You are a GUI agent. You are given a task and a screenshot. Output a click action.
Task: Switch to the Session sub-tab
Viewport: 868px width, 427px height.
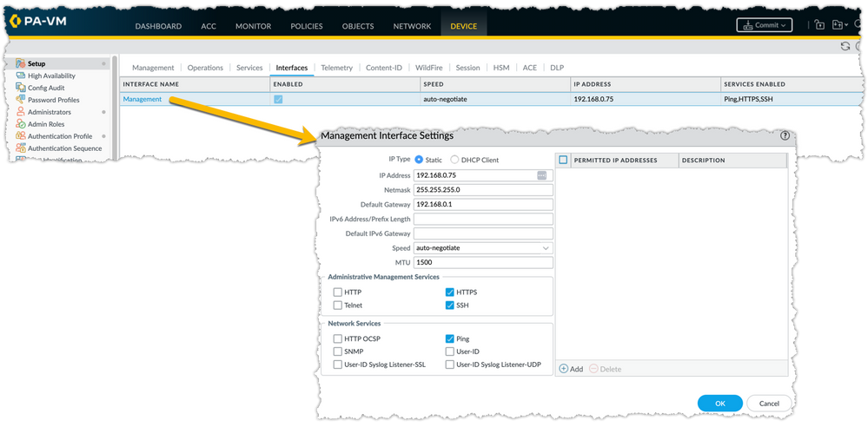click(x=467, y=68)
